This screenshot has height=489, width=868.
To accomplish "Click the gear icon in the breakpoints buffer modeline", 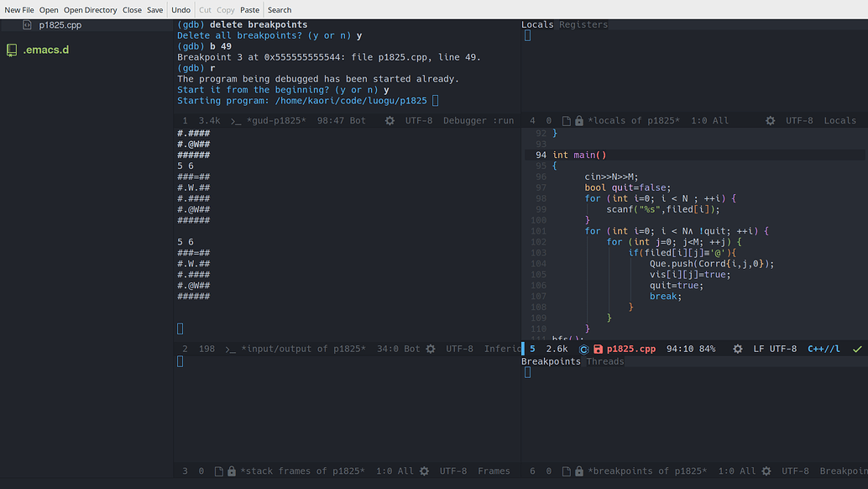I will point(766,471).
